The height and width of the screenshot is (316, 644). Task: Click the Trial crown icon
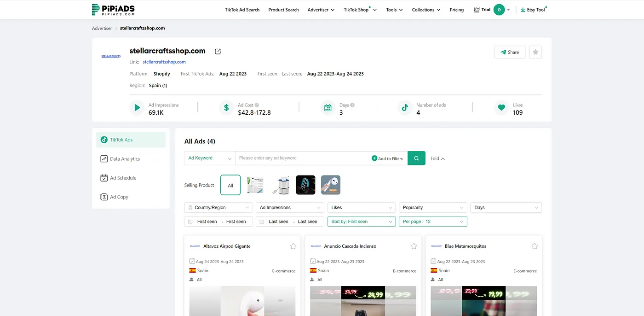tap(477, 10)
